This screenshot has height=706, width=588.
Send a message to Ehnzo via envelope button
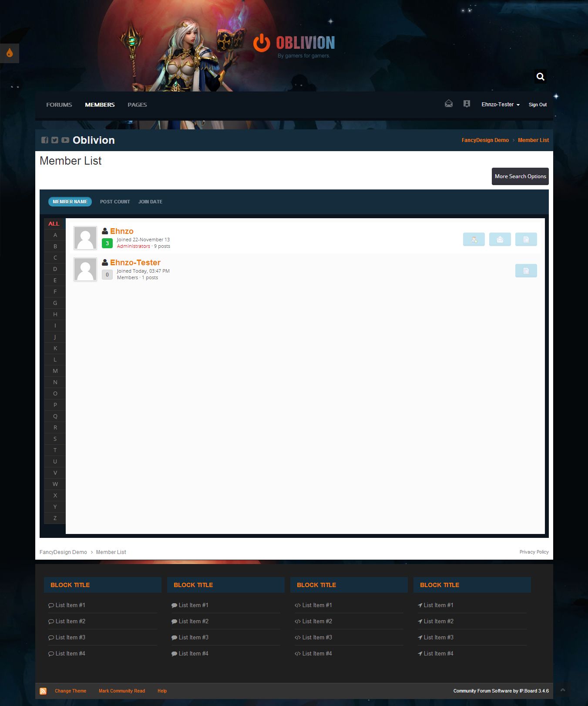[x=500, y=240]
